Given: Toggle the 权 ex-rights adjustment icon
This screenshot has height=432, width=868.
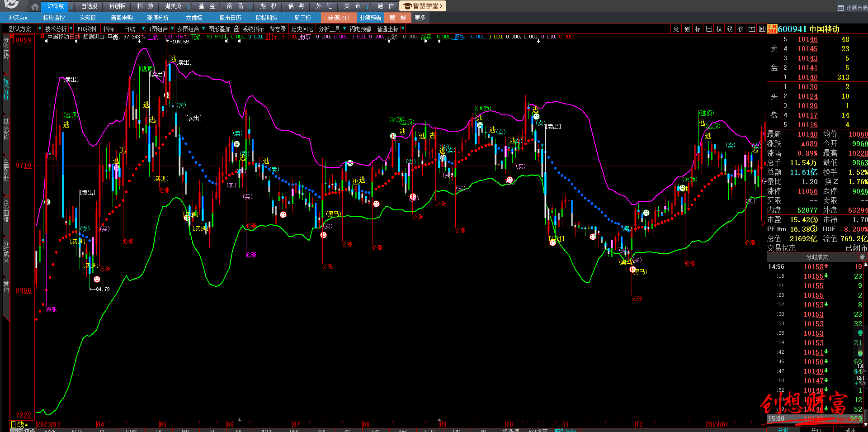Looking at the screenshot, I should pos(719,29).
